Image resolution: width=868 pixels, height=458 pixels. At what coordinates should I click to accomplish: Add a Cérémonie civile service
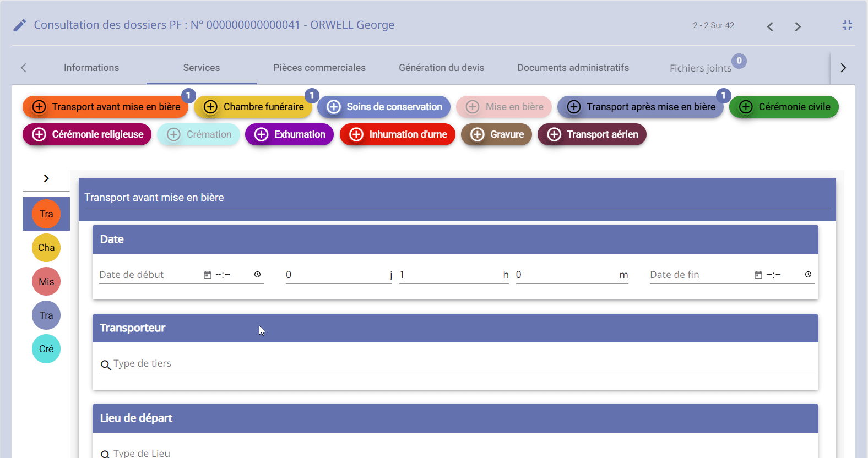(x=784, y=107)
